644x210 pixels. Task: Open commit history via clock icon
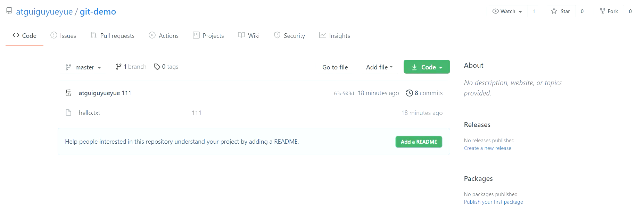(410, 93)
